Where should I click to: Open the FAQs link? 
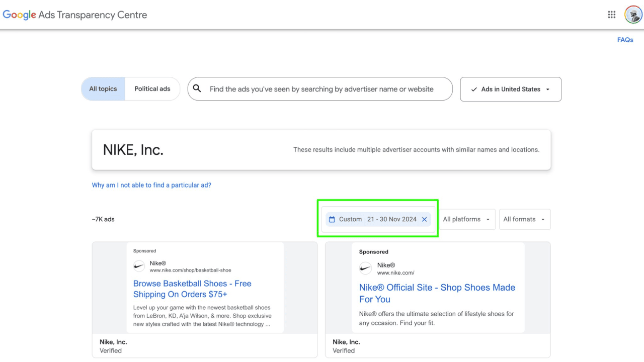[x=625, y=40]
